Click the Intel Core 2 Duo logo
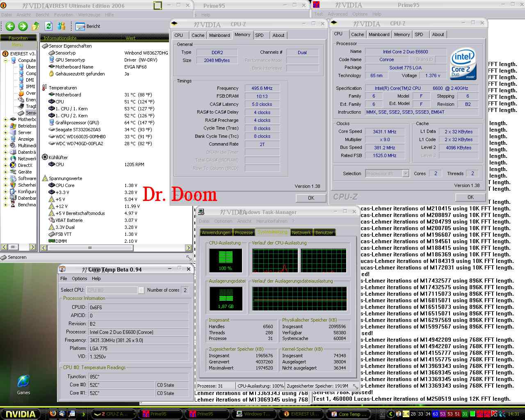The width and height of the screenshot is (525, 420). [x=463, y=64]
